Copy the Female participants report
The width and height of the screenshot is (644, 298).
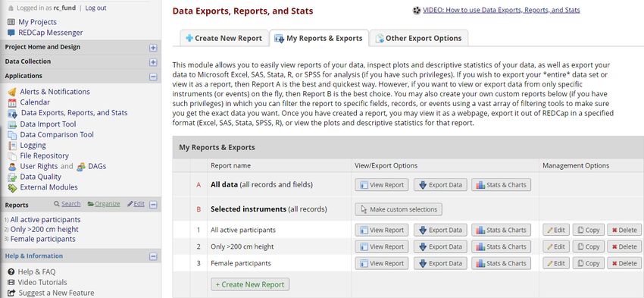[x=589, y=263]
